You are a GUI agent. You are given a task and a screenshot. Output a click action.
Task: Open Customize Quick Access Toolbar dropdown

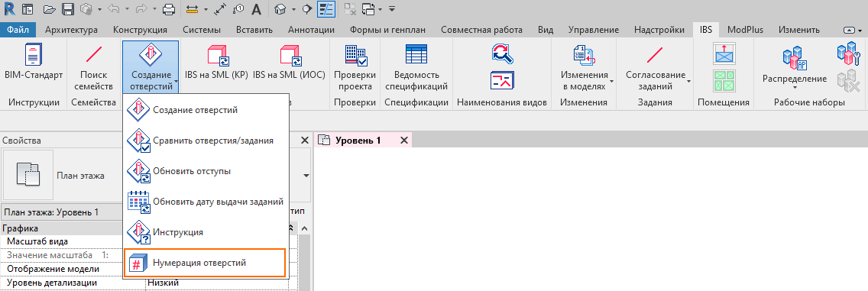click(x=392, y=9)
